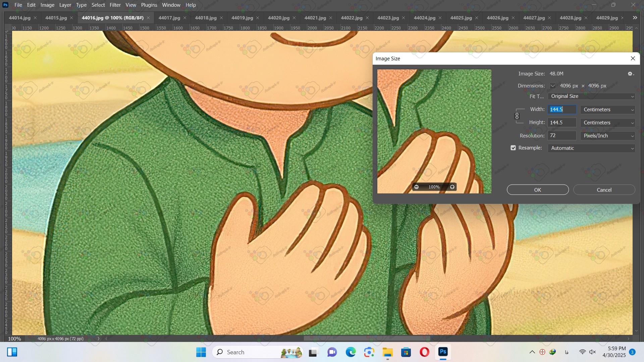
Task: Close the 44029.jpg tab
Action: click(x=622, y=18)
